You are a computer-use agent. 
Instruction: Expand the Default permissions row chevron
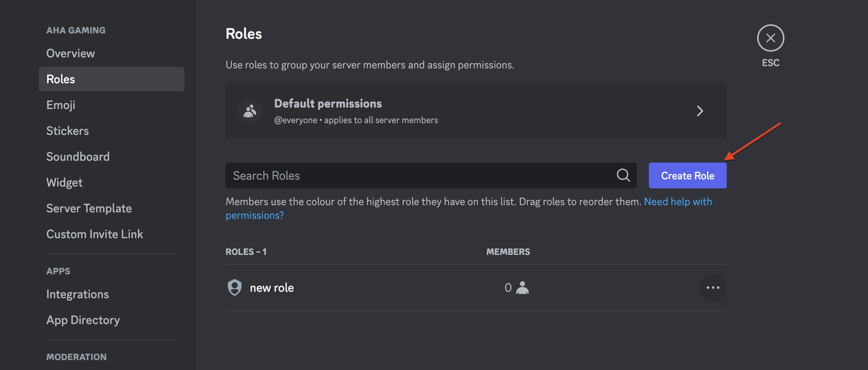[701, 111]
